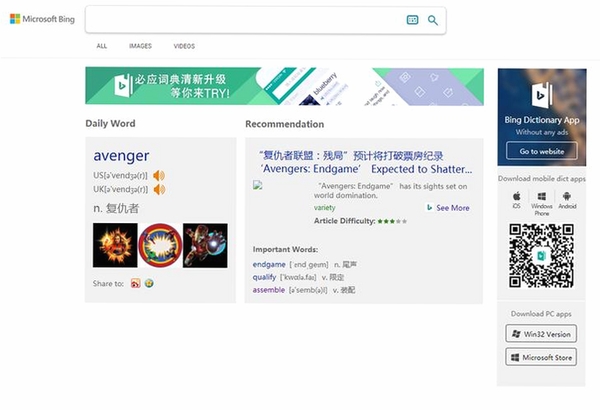
Task: Play the US pronunciation of avenger
Action: pos(159,176)
